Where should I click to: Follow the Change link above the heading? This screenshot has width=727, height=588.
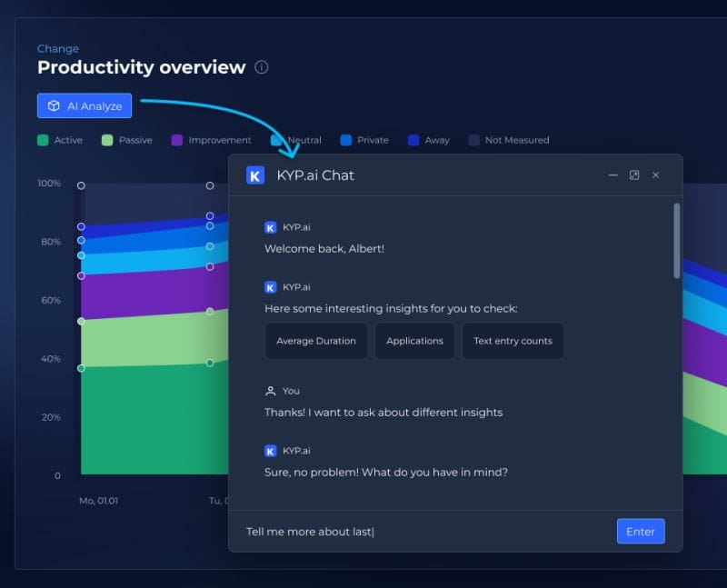(57, 48)
